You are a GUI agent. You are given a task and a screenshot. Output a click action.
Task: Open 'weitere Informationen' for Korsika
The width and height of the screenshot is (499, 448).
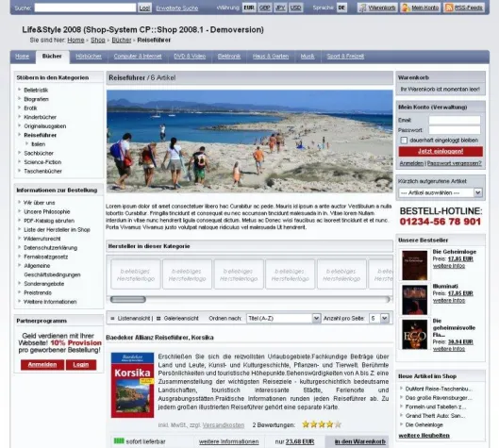pyautogui.click(x=229, y=441)
